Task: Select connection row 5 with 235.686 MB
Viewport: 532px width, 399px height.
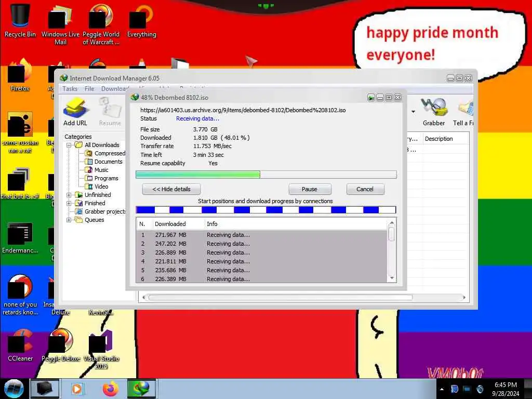Action: coord(262,270)
